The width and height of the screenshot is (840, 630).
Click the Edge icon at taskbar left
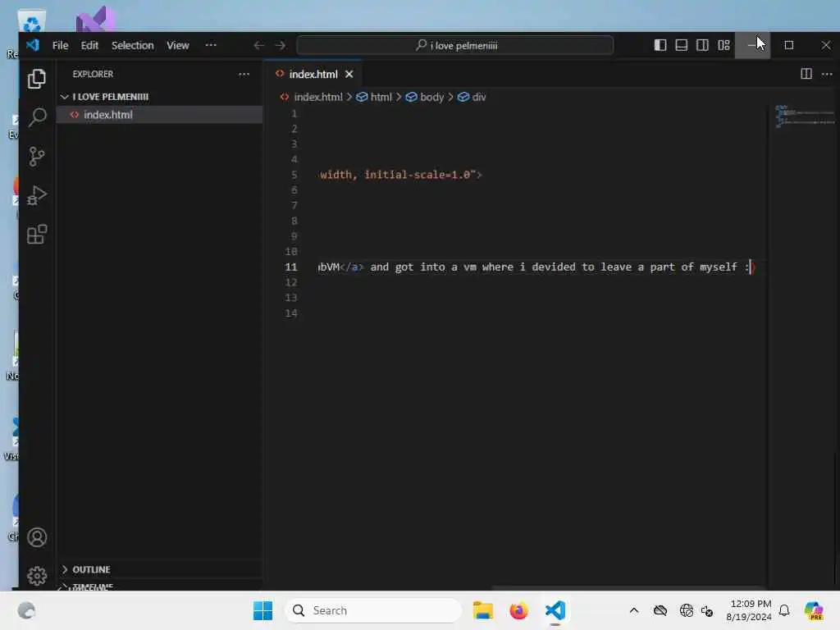tap(26, 610)
